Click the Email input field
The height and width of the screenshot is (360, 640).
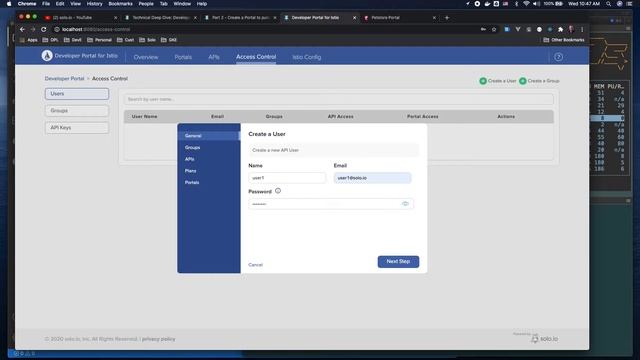coord(372,178)
